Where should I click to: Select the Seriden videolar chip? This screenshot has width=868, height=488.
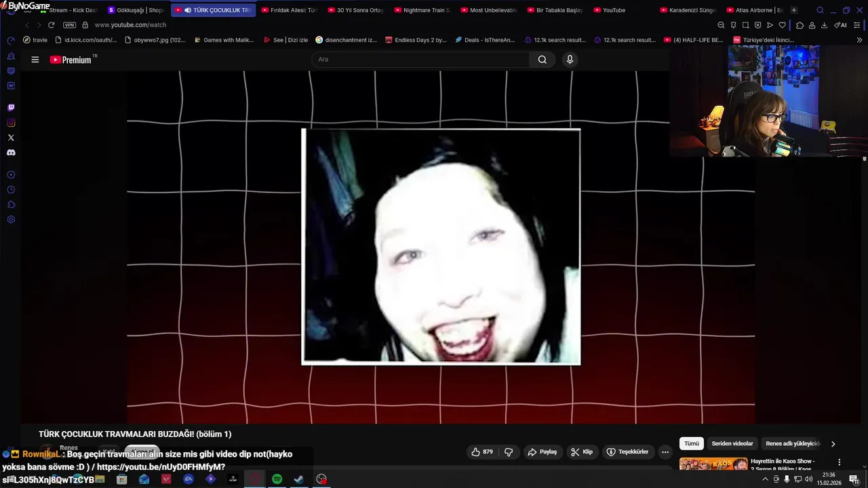click(x=732, y=444)
